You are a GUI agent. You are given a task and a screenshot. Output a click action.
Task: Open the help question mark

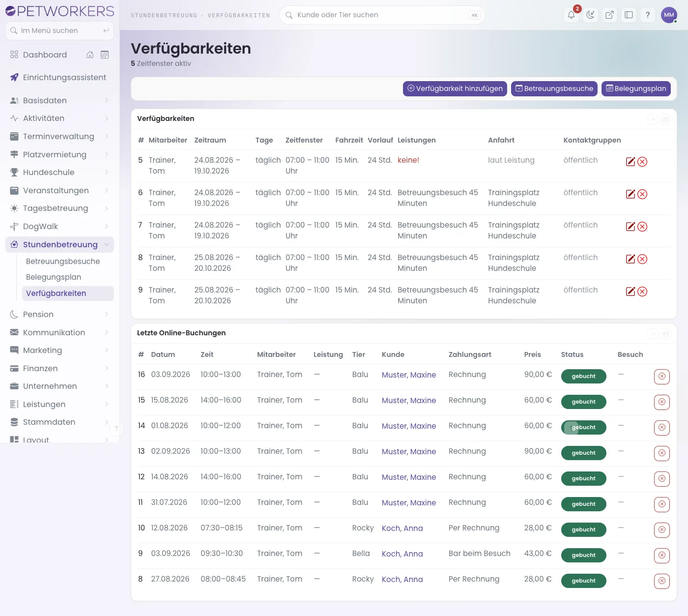click(x=648, y=15)
